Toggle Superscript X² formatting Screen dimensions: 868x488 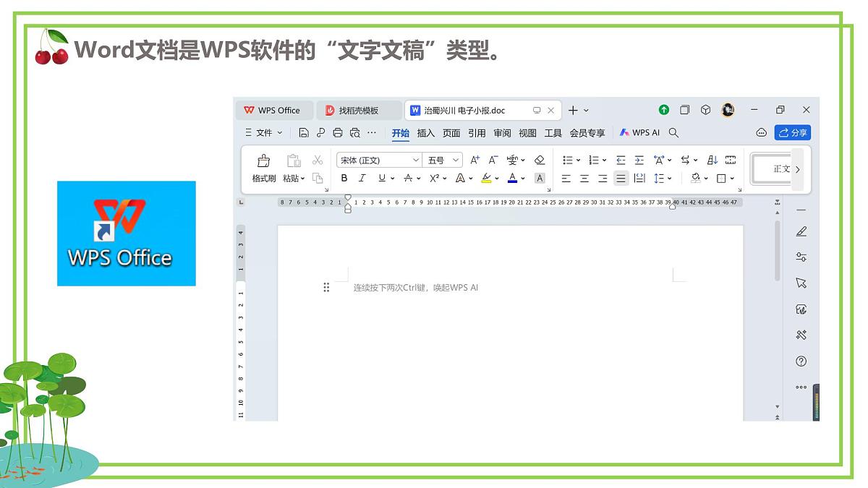(x=435, y=178)
